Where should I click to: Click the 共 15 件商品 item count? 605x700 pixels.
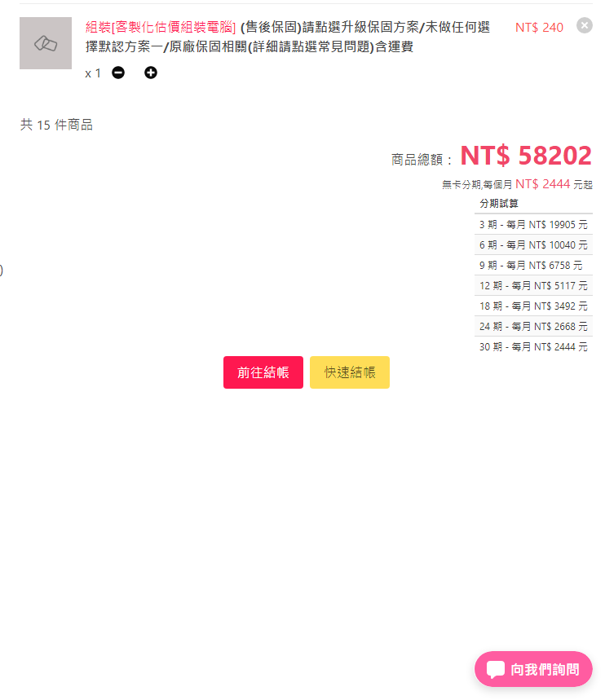coord(56,125)
